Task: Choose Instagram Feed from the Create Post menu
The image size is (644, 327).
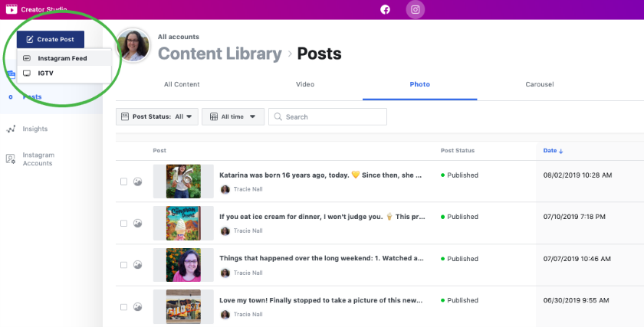Action: [64, 58]
